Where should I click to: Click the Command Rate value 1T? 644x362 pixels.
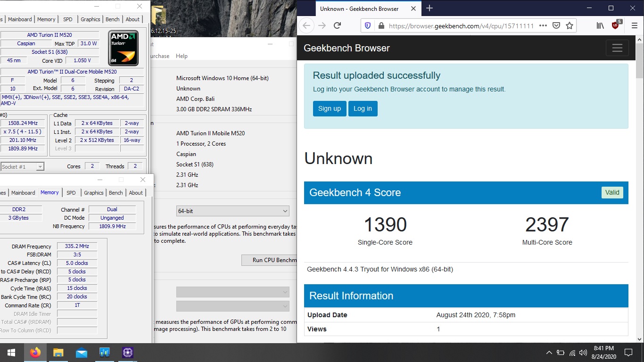coord(77,305)
